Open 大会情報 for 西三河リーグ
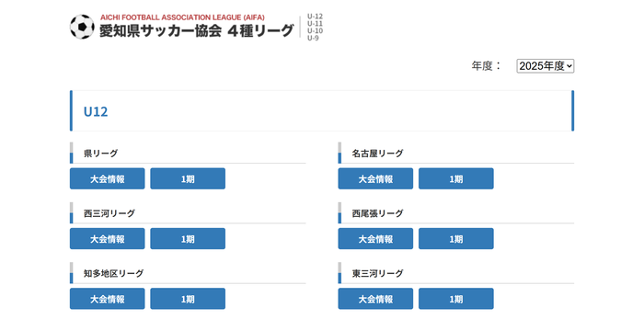 point(108,239)
